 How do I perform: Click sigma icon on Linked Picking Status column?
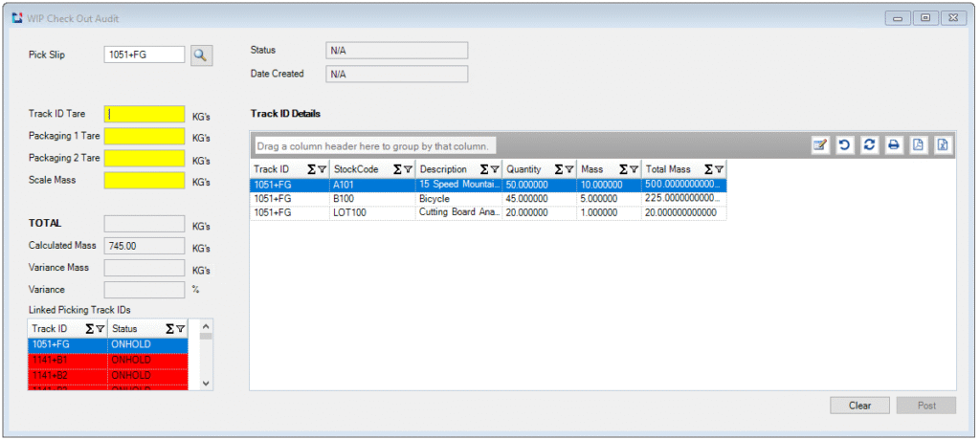tap(170, 329)
